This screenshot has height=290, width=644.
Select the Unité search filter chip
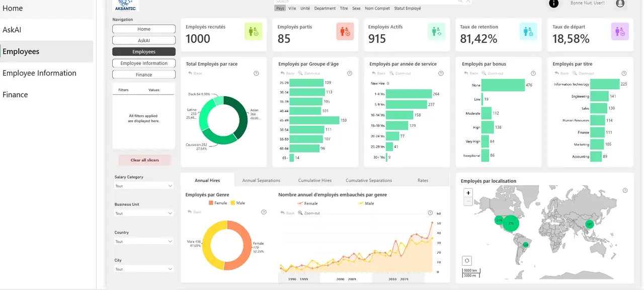pos(305,8)
